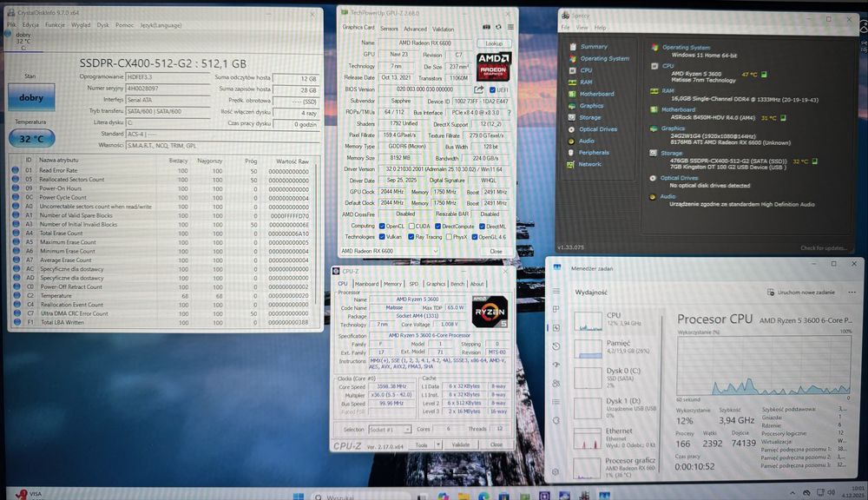Expand taskbar hidden icons chevron
The image size is (868, 500).
click(x=792, y=493)
